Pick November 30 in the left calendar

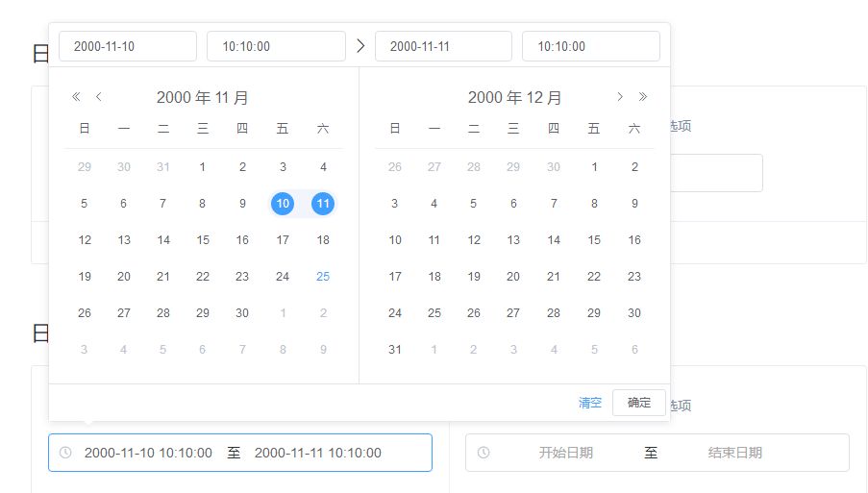coord(242,313)
